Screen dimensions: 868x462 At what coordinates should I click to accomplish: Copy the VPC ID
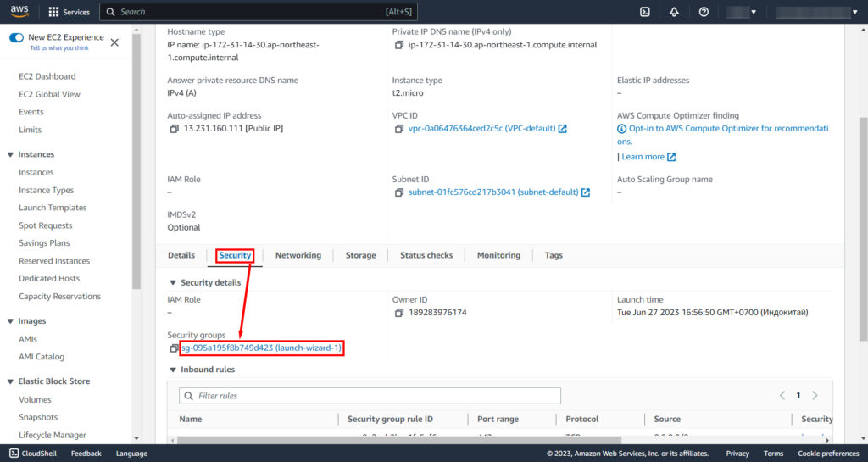[x=398, y=128]
